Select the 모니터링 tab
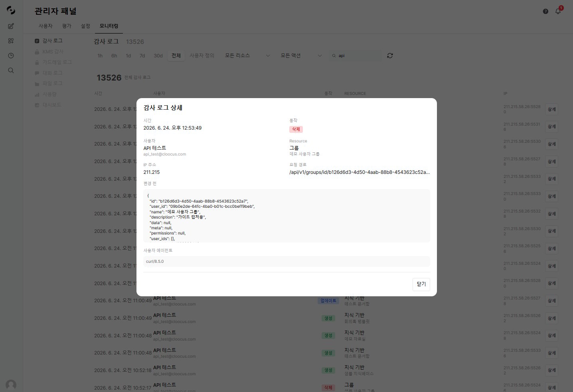 pos(109,26)
